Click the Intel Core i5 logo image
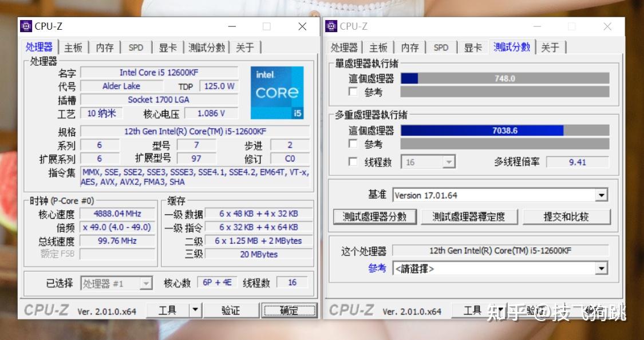The width and height of the screenshot is (644, 340). coord(277,93)
